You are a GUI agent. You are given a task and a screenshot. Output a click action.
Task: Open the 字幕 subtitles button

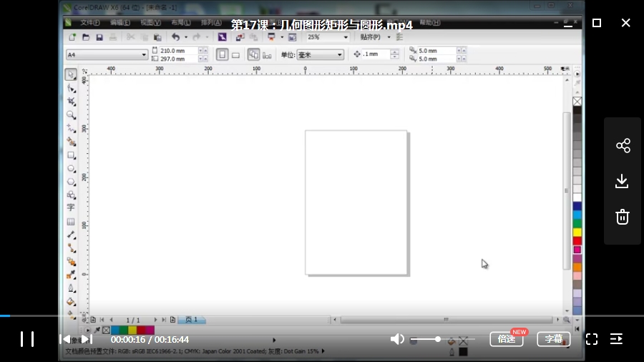pyautogui.click(x=554, y=339)
